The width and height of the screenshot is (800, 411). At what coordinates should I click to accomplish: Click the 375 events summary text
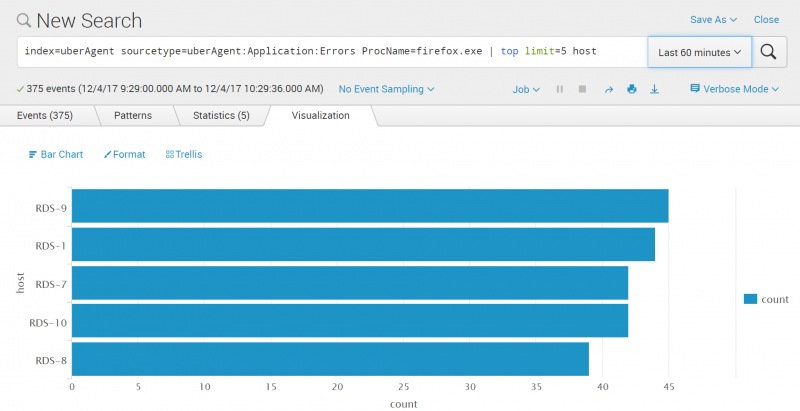pyautogui.click(x=174, y=89)
